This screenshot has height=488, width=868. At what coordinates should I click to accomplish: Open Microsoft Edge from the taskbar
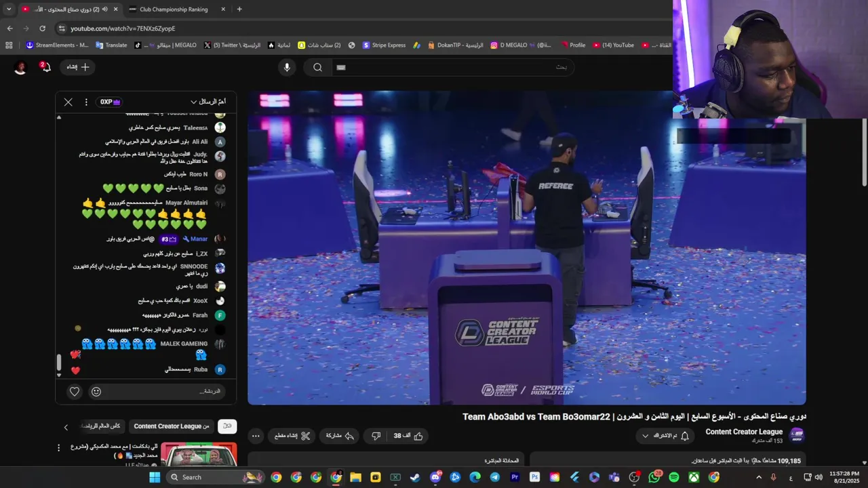click(475, 477)
